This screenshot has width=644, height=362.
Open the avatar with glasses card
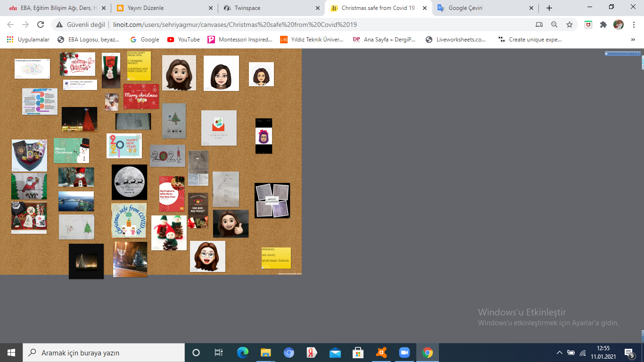pos(207,256)
